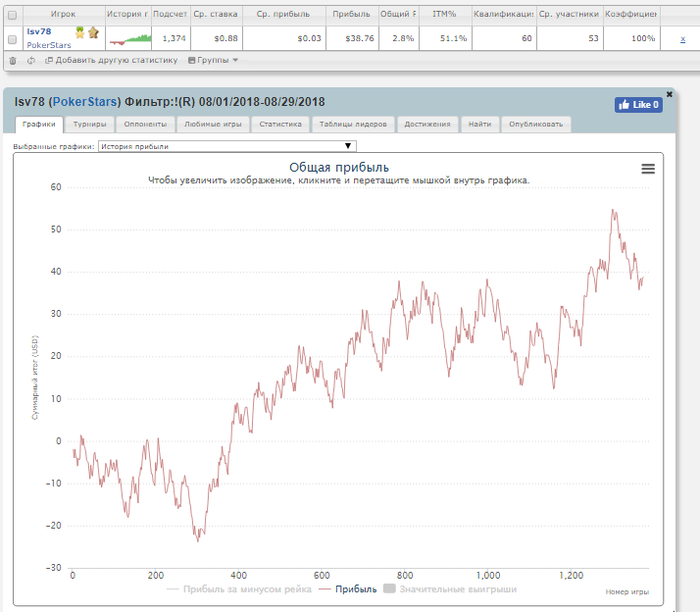Click the green star badge next to lsv78
The image size is (700, 612).
(79, 32)
